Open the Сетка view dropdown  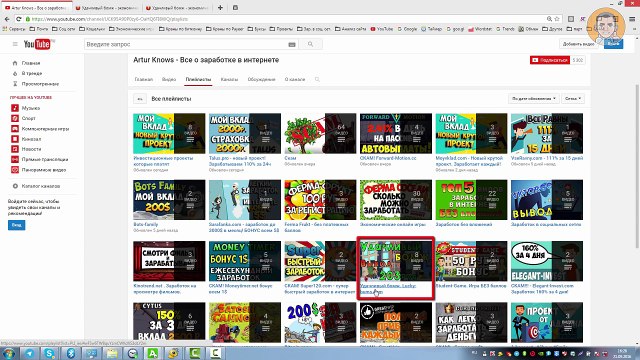573,99
